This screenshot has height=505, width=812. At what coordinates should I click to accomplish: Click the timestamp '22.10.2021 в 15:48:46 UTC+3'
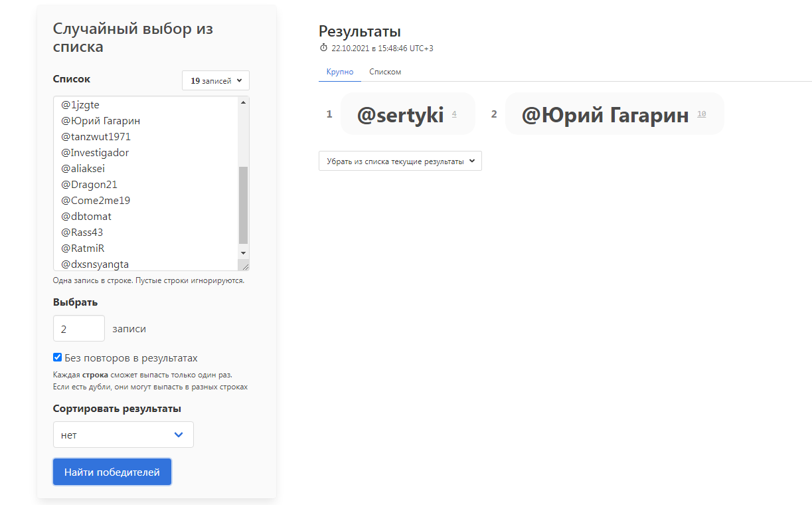coord(382,49)
